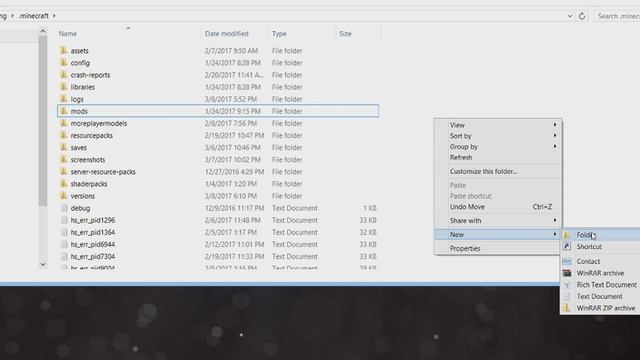
Task: Choose Share with in context menu
Action: (498, 220)
